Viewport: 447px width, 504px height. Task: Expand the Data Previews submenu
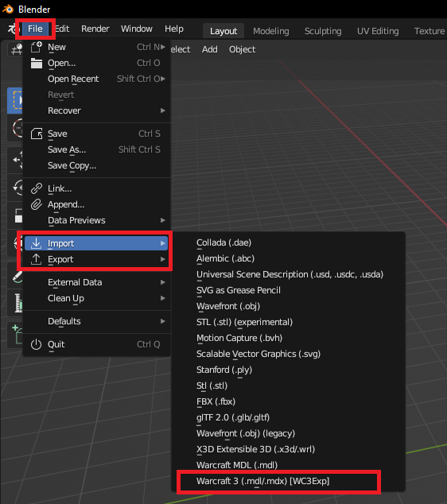click(96, 220)
